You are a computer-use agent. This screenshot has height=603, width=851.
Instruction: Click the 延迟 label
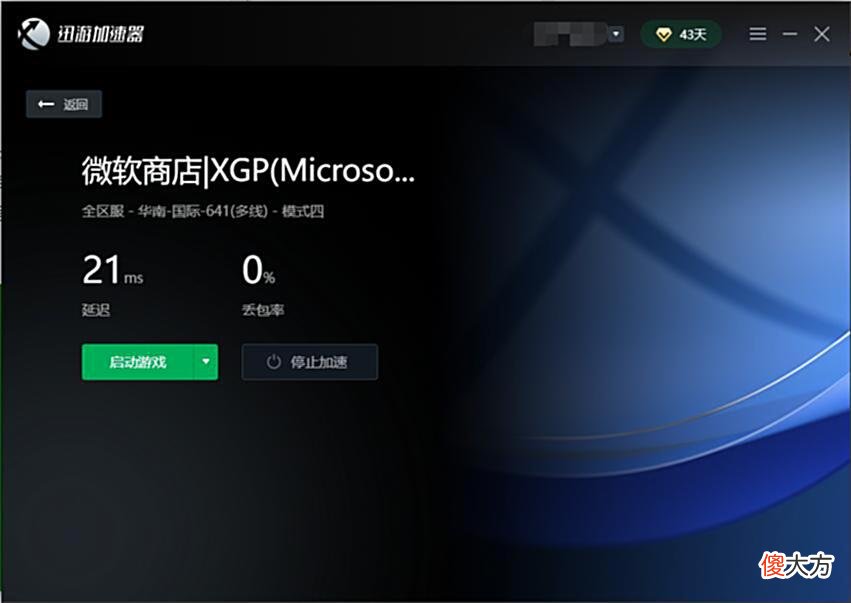point(96,310)
